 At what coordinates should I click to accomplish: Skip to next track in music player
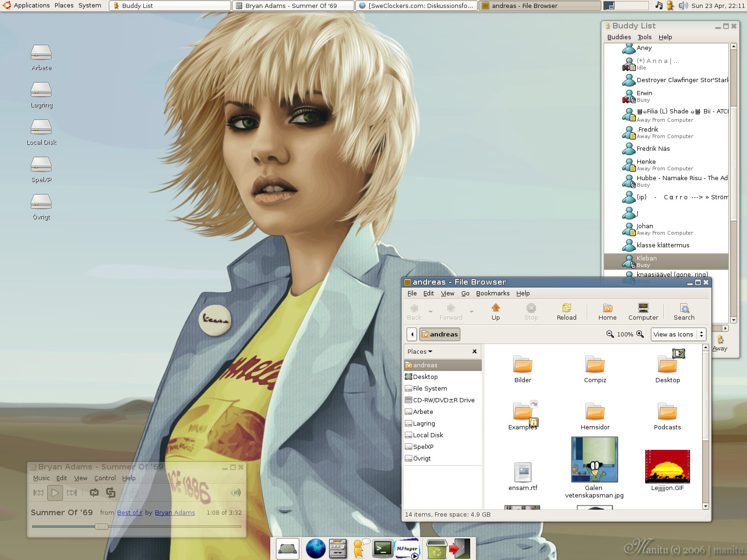tap(71, 492)
